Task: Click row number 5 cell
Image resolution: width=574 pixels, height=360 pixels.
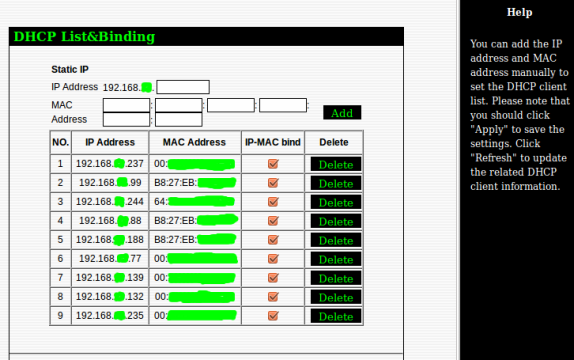Action: 60,240
